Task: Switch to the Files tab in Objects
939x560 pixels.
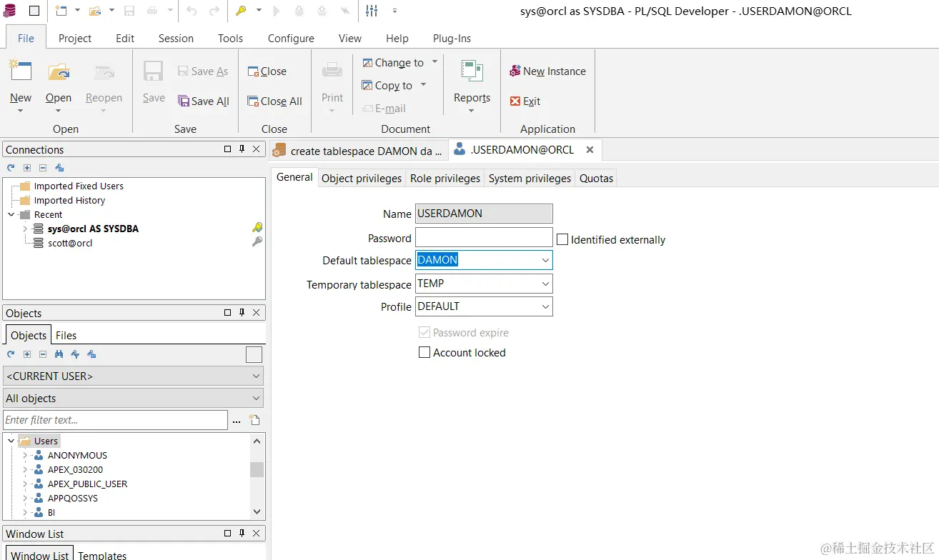Action: click(66, 335)
